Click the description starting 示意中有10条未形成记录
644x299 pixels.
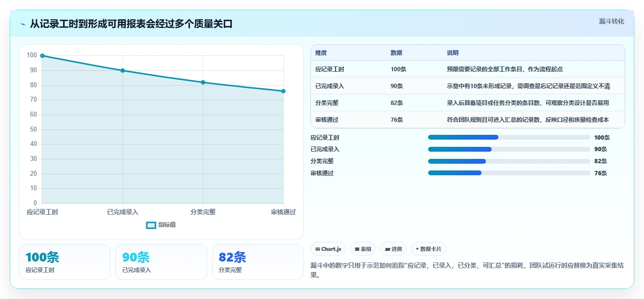528,86
